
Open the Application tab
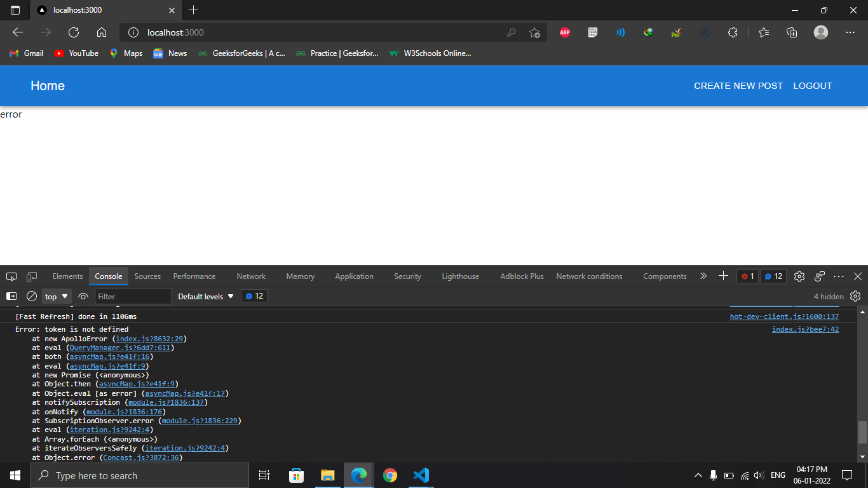pos(354,276)
